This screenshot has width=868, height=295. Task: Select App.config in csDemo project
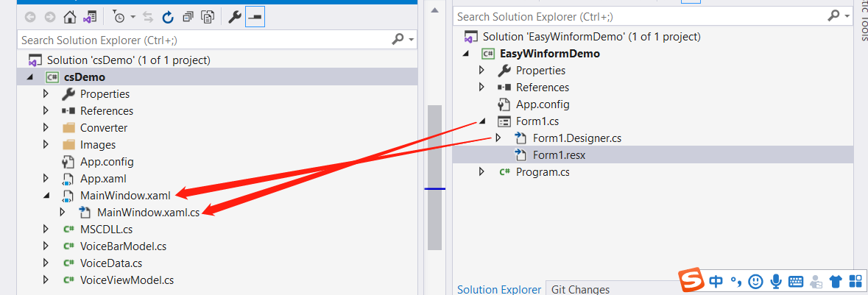107,162
